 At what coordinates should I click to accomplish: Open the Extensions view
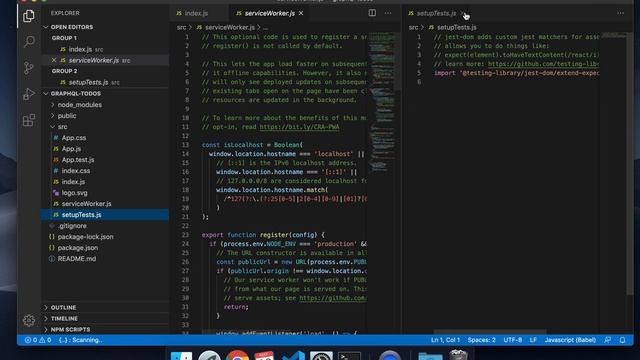pos(29,120)
